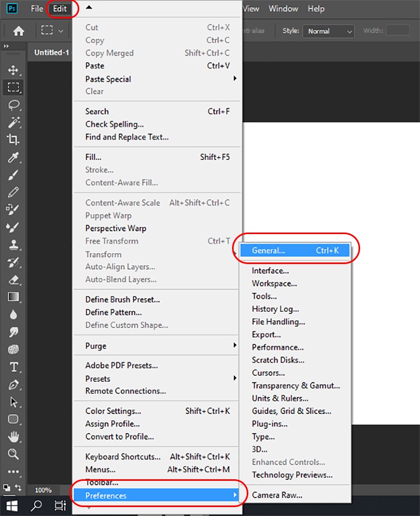
Task: Open the Window menu
Action: click(x=283, y=8)
